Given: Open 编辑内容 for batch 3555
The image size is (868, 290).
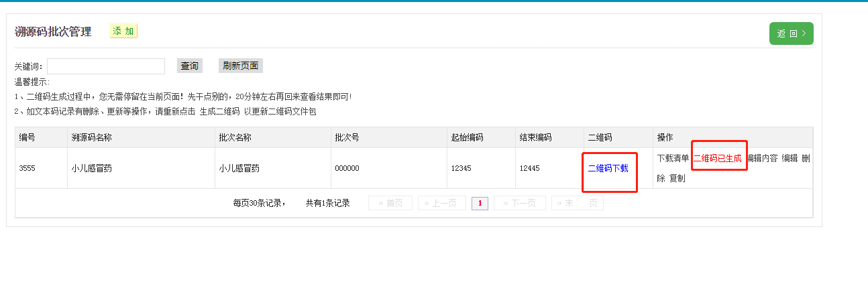Looking at the screenshot, I should 762,158.
